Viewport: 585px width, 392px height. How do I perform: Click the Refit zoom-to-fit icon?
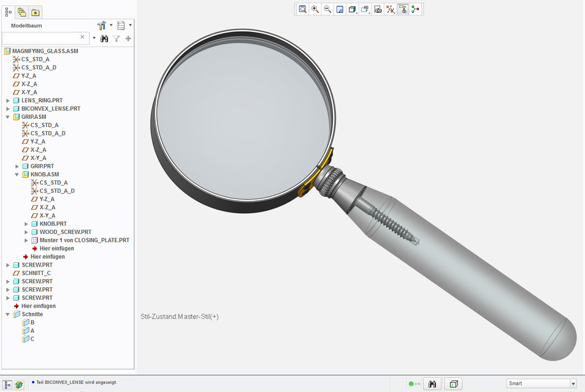point(303,9)
